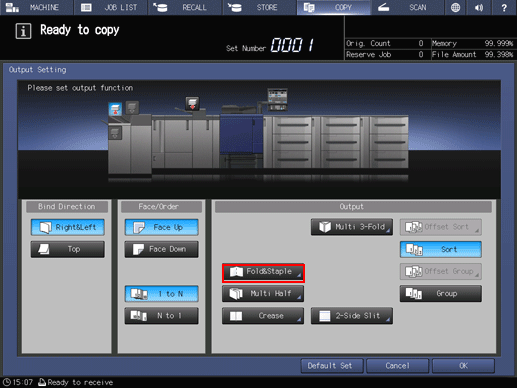Confirm output settings with OK
The height and width of the screenshot is (388, 517).
pos(463,366)
